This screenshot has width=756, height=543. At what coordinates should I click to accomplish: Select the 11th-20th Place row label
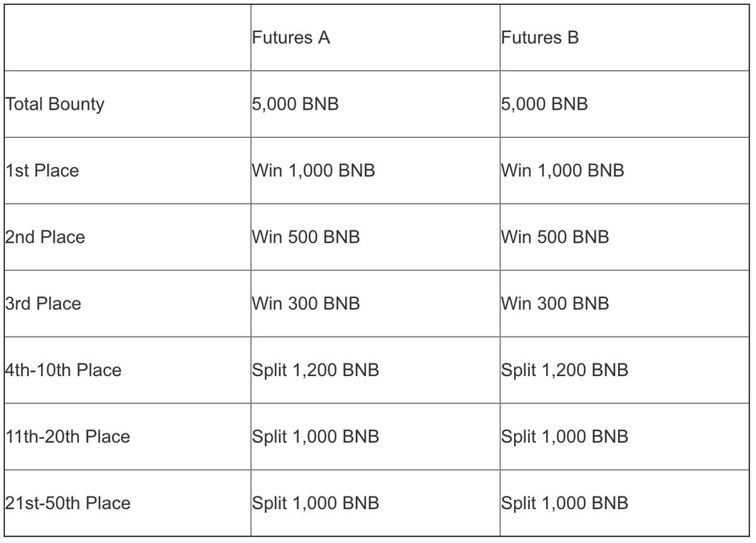click(x=67, y=437)
